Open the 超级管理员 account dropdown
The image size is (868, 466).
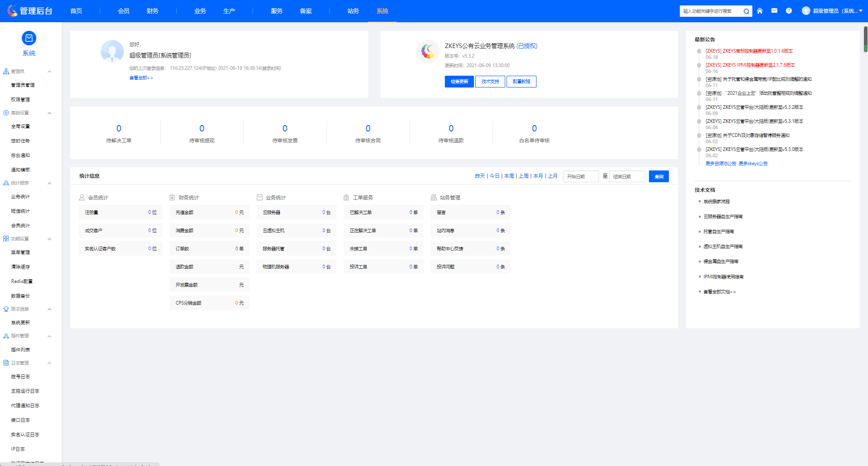[x=837, y=11]
